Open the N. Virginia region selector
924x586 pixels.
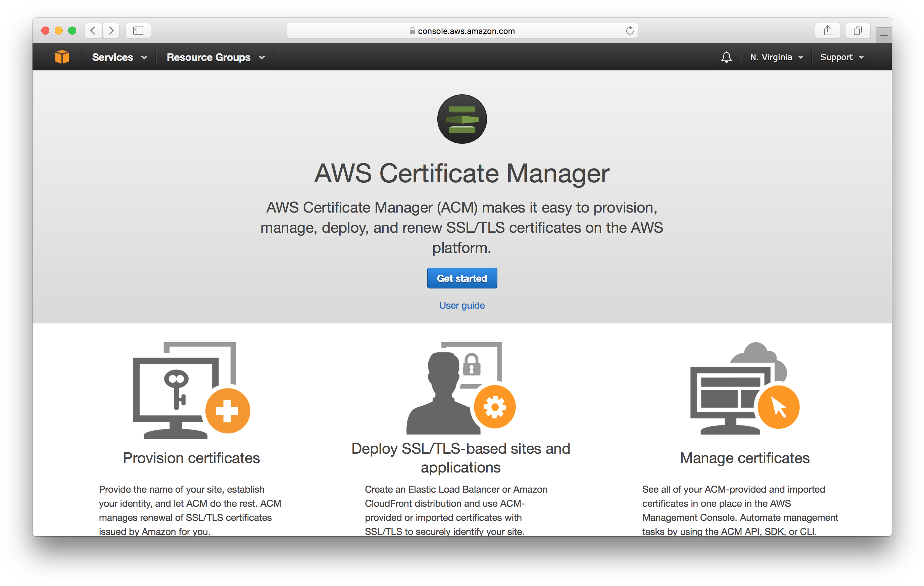click(x=776, y=57)
